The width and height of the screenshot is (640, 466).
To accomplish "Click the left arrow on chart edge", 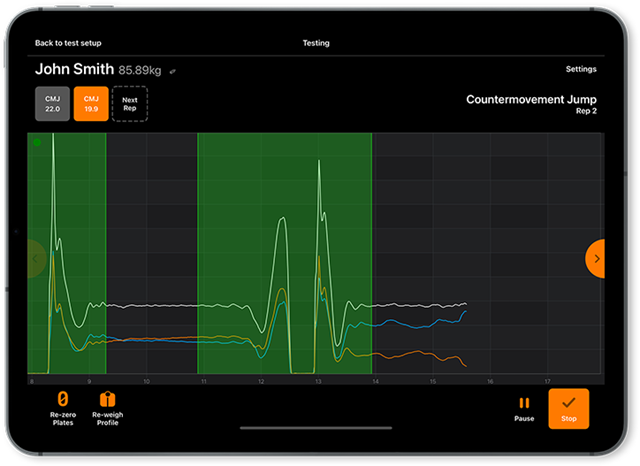I will pyautogui.click(x=35, y=258).
